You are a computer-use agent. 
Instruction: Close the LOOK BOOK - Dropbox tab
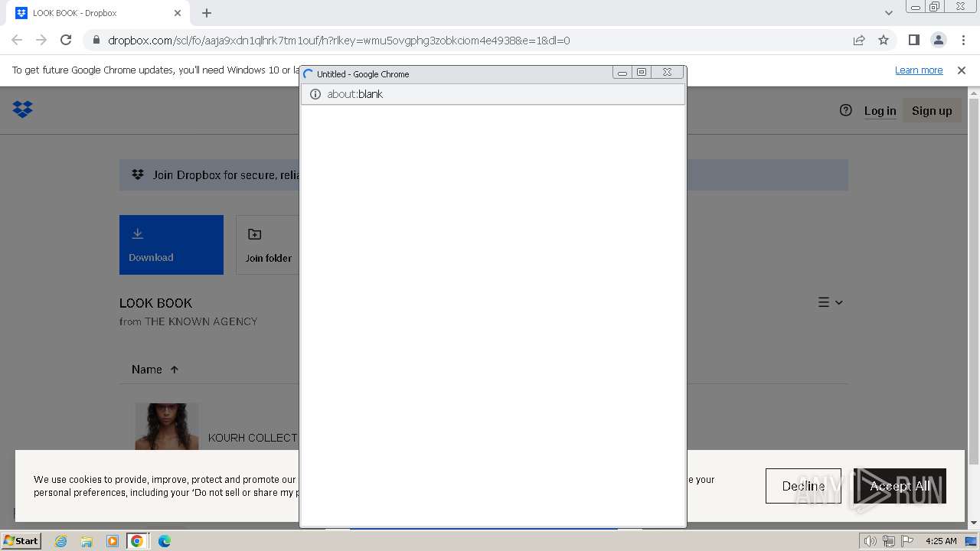(178, 13)
